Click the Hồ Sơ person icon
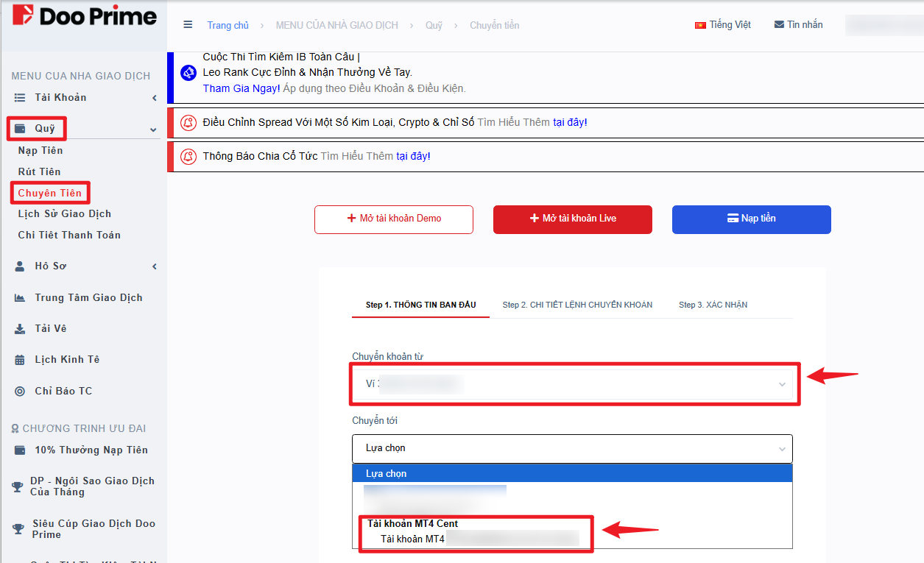Viewport: 924px width, 563px height. tap(20, 266)
